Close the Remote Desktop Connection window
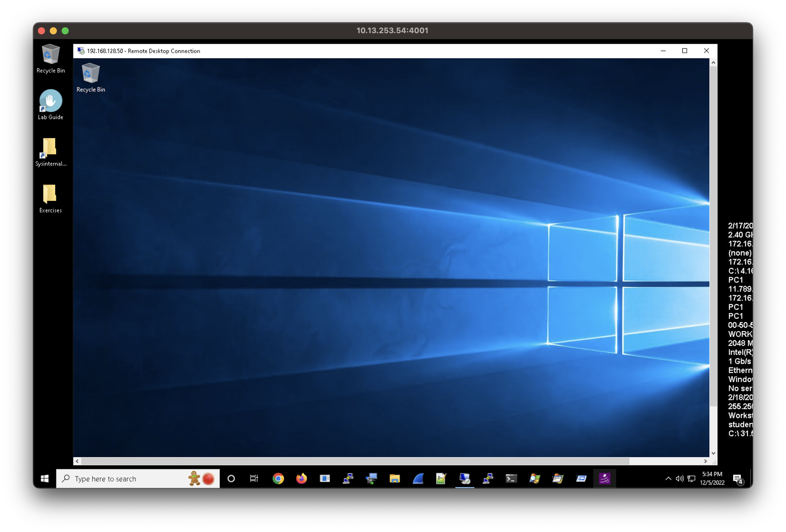 (706, 51)
